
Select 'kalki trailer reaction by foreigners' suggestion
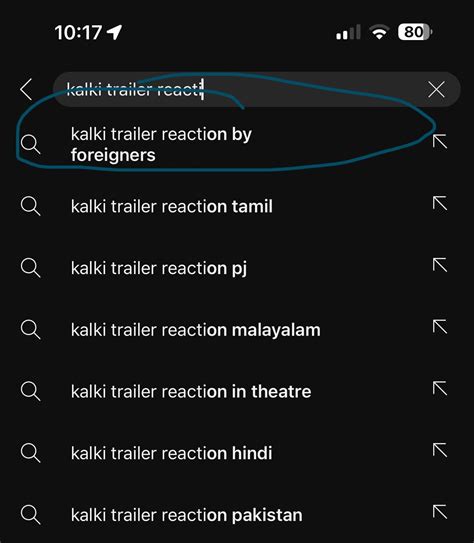click(161, 144)
